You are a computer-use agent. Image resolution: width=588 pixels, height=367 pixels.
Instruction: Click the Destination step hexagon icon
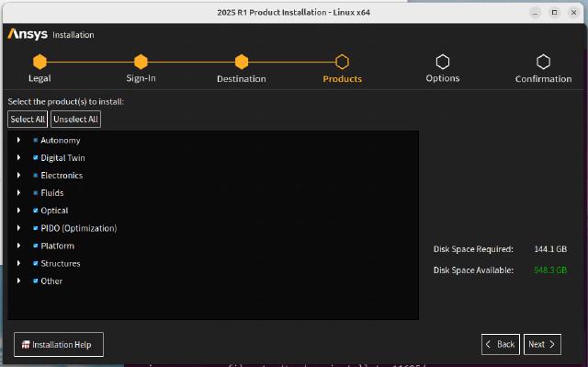coord(242,62)
